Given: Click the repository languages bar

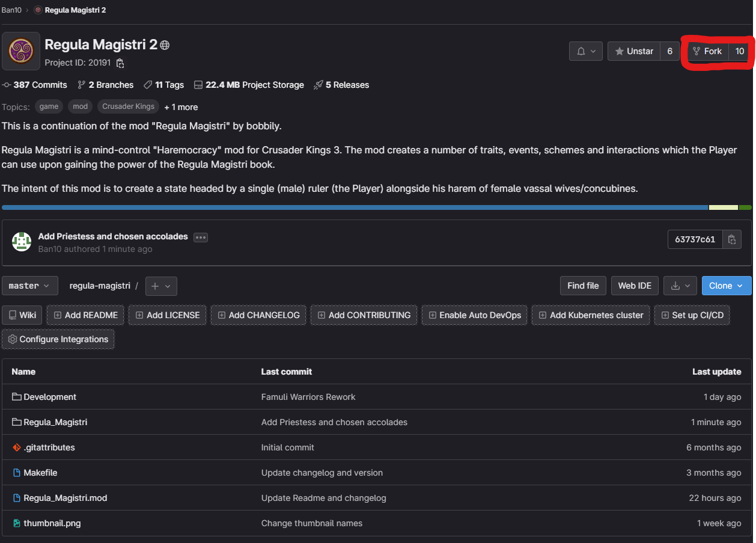Looking at the screenshot, I should coord(377,207).
